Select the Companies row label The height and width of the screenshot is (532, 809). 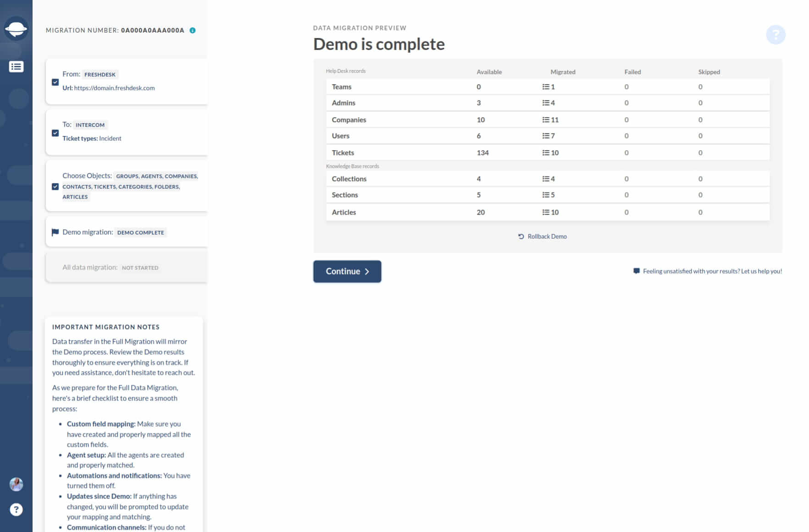pyautogui.click(x=349, y=120)
